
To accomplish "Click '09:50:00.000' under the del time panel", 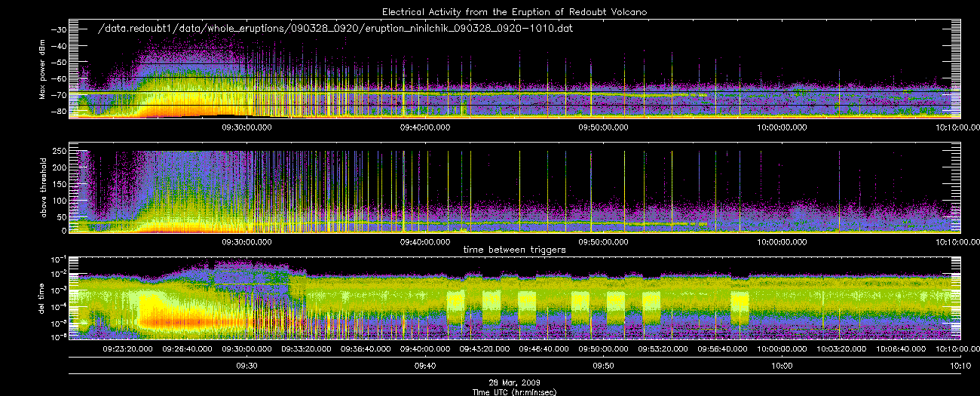I will [603, 349].
